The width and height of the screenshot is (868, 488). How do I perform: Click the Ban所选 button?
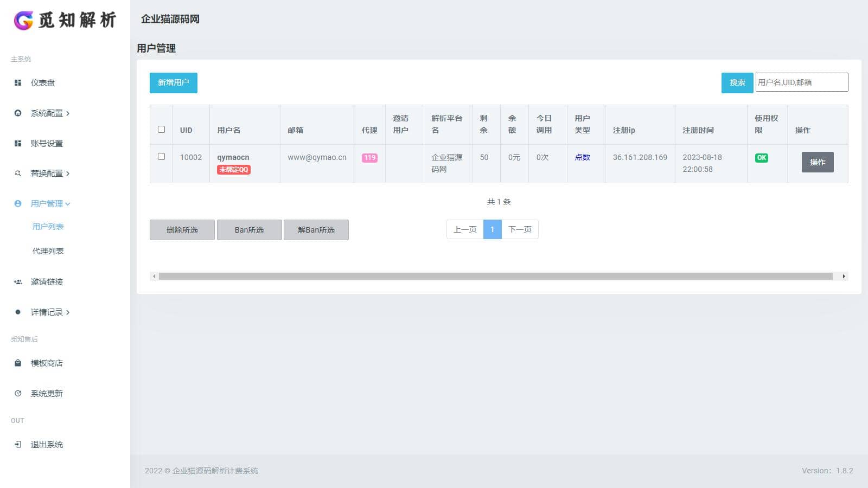click(249, 230)
